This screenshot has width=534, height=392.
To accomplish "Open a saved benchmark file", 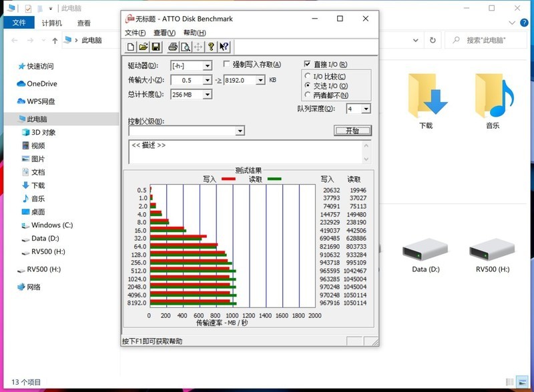I will (143, 47).
